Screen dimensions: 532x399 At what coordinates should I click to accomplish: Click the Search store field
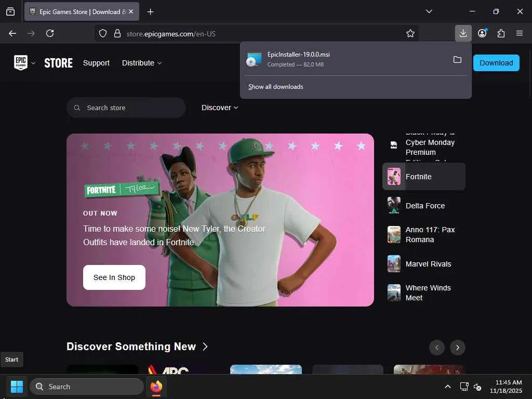point(126,108)
